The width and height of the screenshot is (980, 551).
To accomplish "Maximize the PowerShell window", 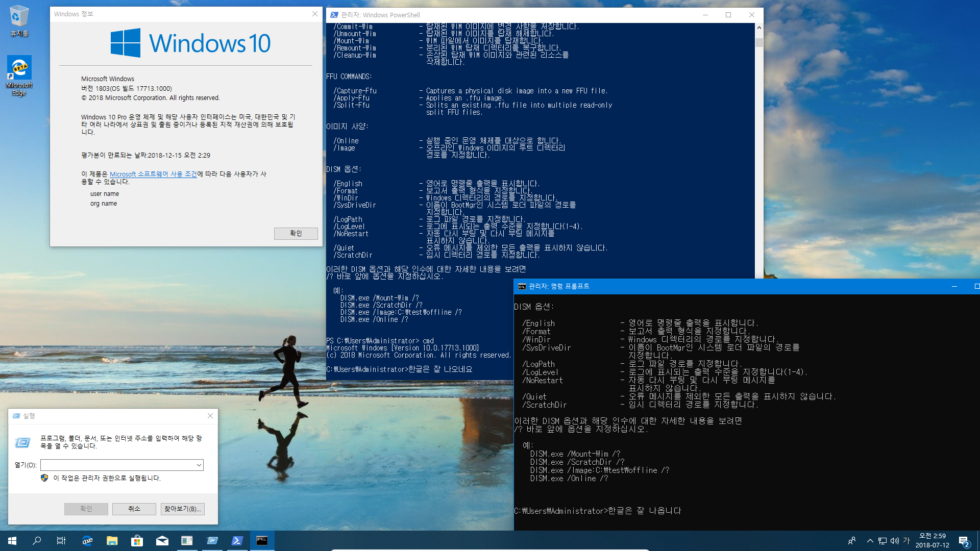I will click(728, 15).
